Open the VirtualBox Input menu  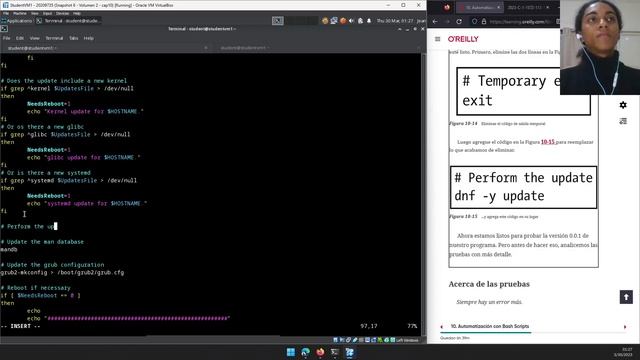(47, 13)
